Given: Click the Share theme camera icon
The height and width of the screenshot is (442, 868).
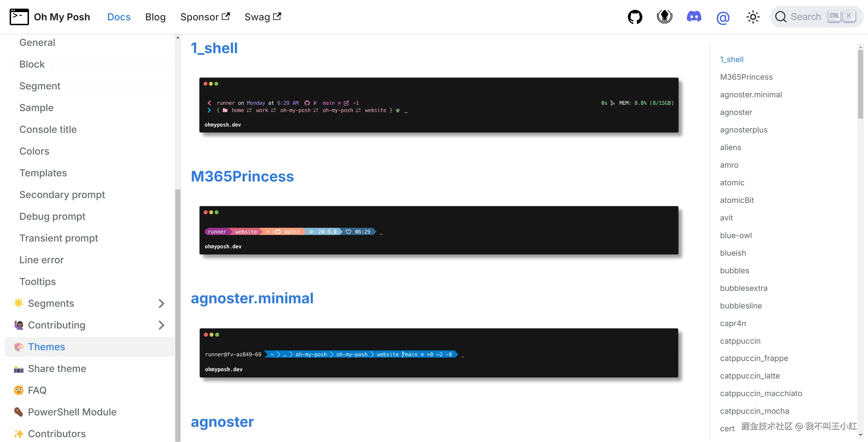Looking at the screenshot, I should [19, 369].
